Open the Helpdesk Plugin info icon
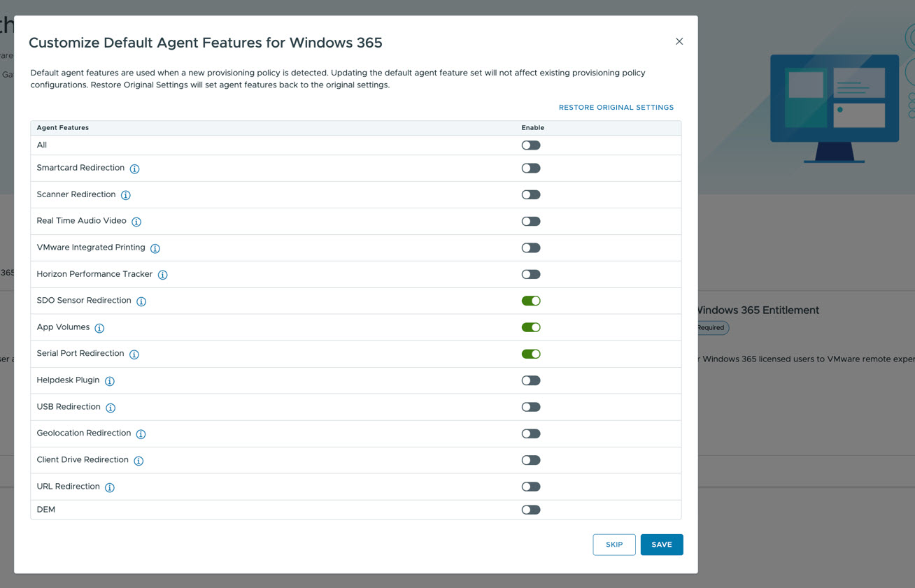 110,381
